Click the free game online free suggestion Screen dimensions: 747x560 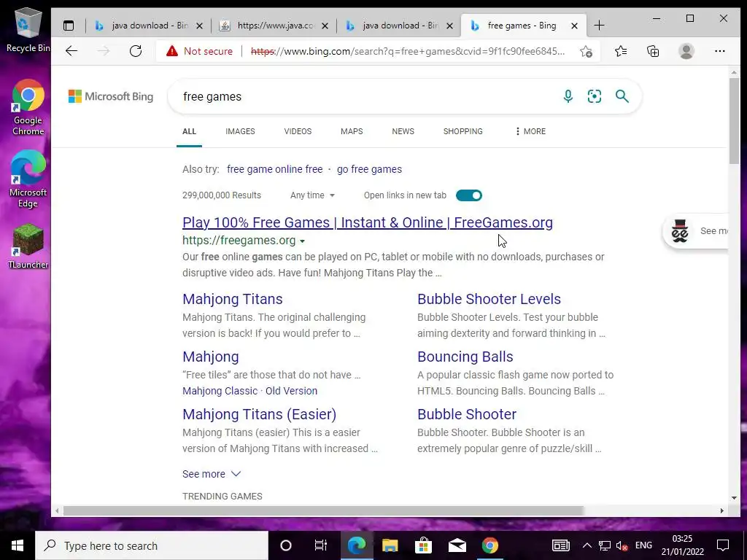coord(274,169)
